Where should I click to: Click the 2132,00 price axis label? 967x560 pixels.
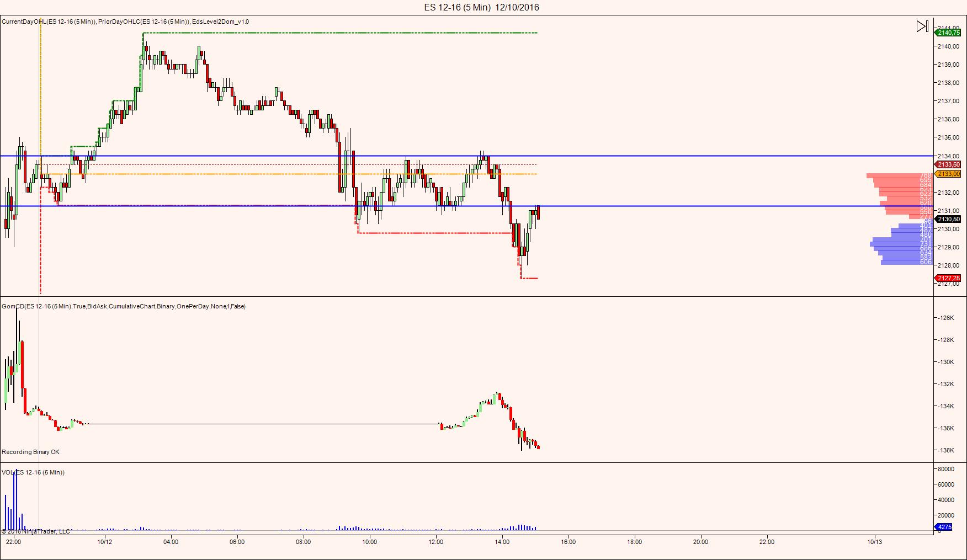[948, 193]
